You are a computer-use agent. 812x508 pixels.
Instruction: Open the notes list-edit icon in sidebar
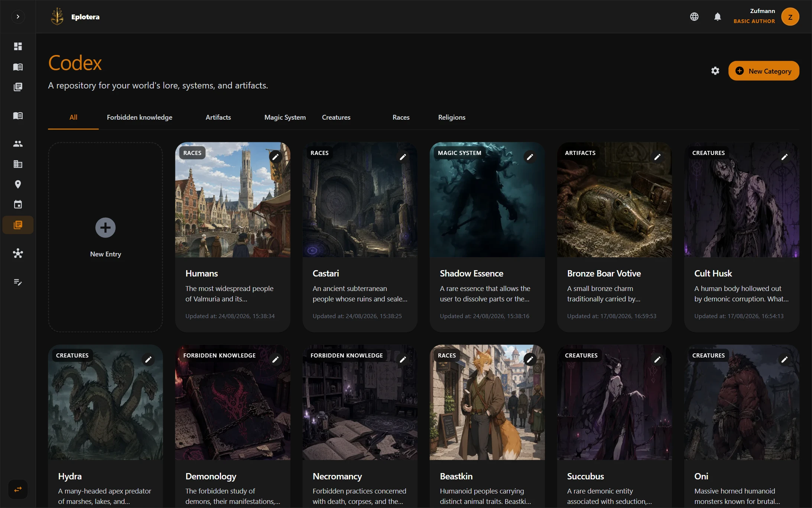(18, 282)
